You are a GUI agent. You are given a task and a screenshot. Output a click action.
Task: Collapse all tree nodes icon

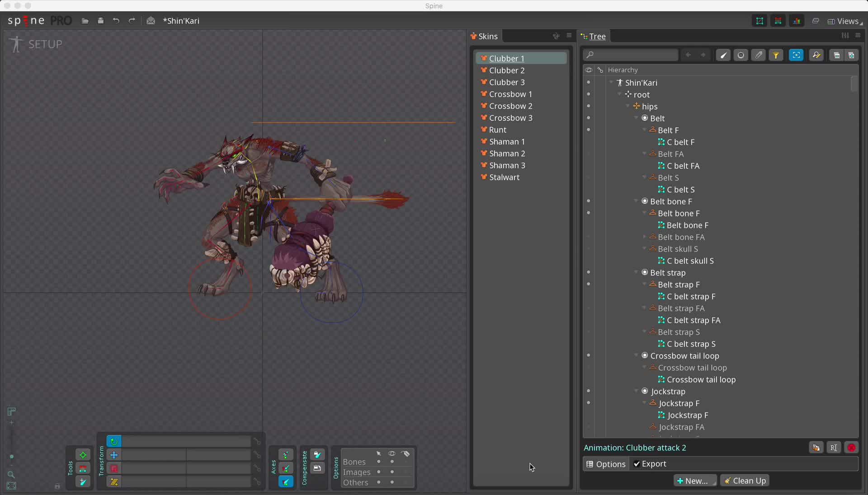(836, 55)
